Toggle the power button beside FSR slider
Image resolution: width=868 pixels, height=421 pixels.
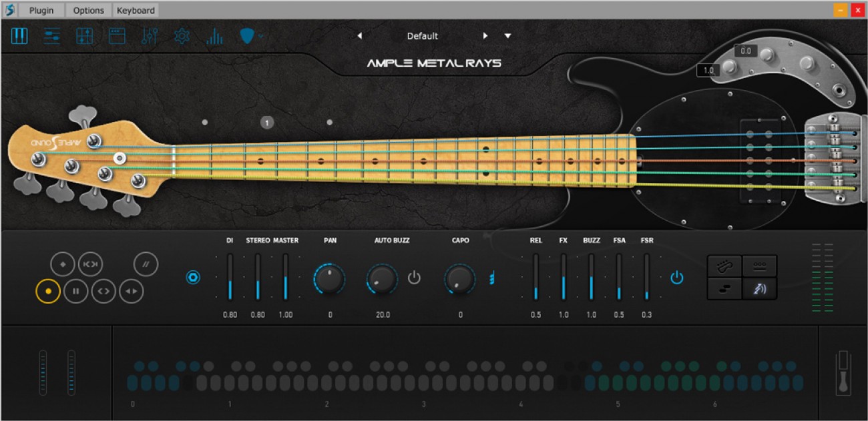coord(678,279)
